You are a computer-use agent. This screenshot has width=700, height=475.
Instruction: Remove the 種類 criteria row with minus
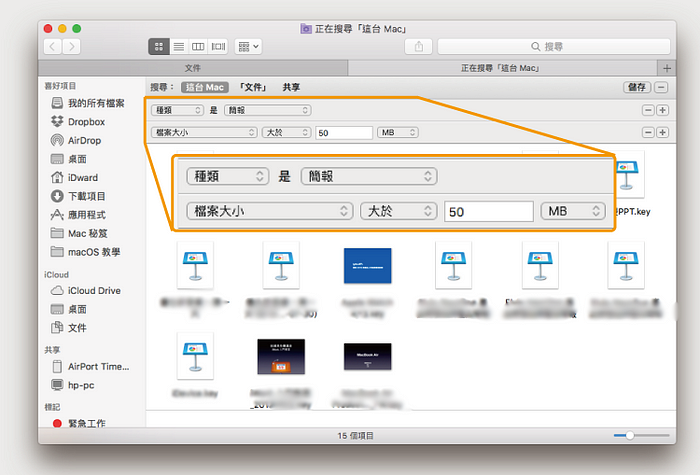[648, 110]
